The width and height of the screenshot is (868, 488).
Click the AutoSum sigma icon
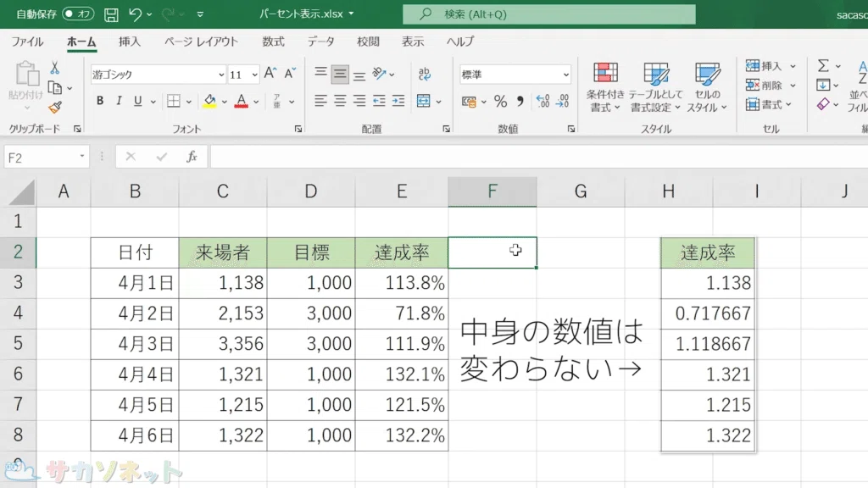(823, 66)
